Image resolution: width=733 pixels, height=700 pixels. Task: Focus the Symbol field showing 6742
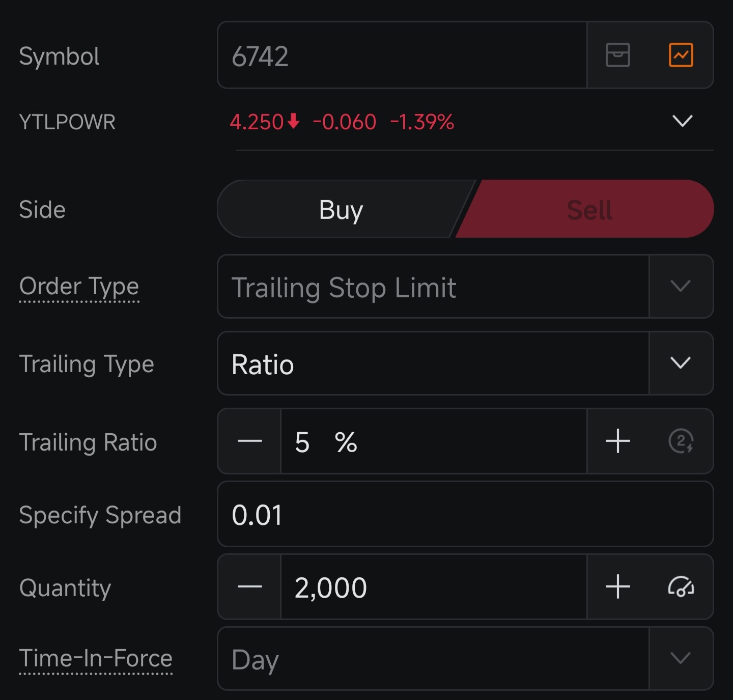point(402,55)
